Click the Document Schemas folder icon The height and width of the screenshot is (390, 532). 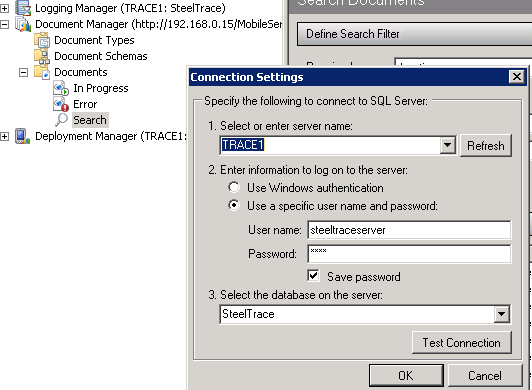(42, 56)
